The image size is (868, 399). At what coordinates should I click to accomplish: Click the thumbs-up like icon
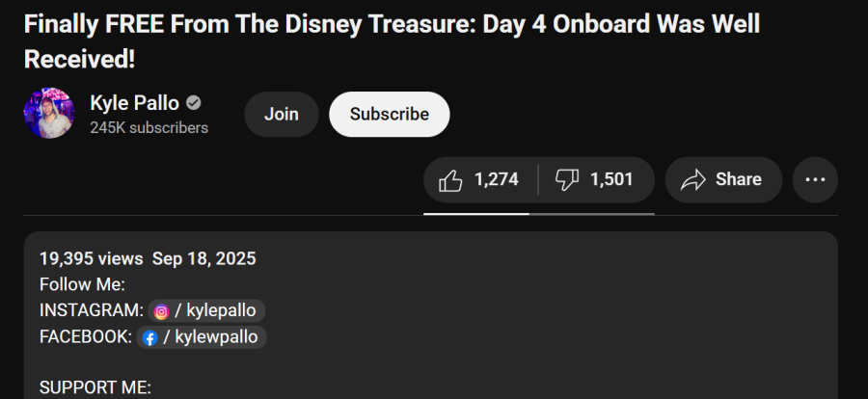tap(450, 180)
